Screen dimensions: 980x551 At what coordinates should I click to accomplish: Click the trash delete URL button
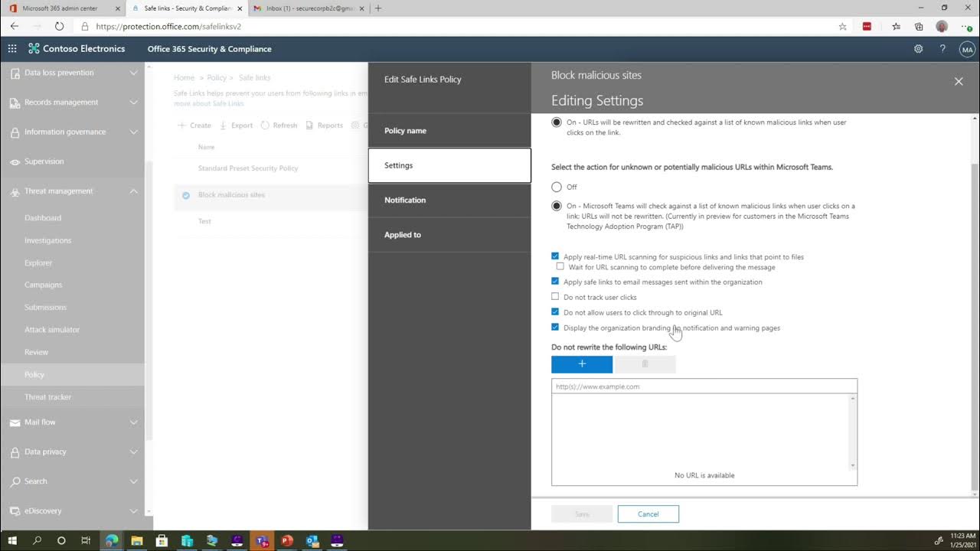tap(645, 364)
